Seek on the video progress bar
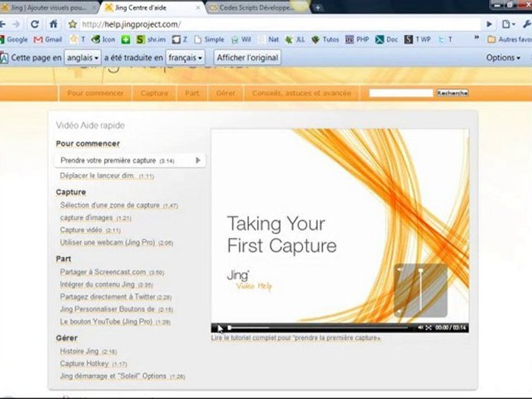This screenshot has width=532, height=399. (x=318, y=328)
